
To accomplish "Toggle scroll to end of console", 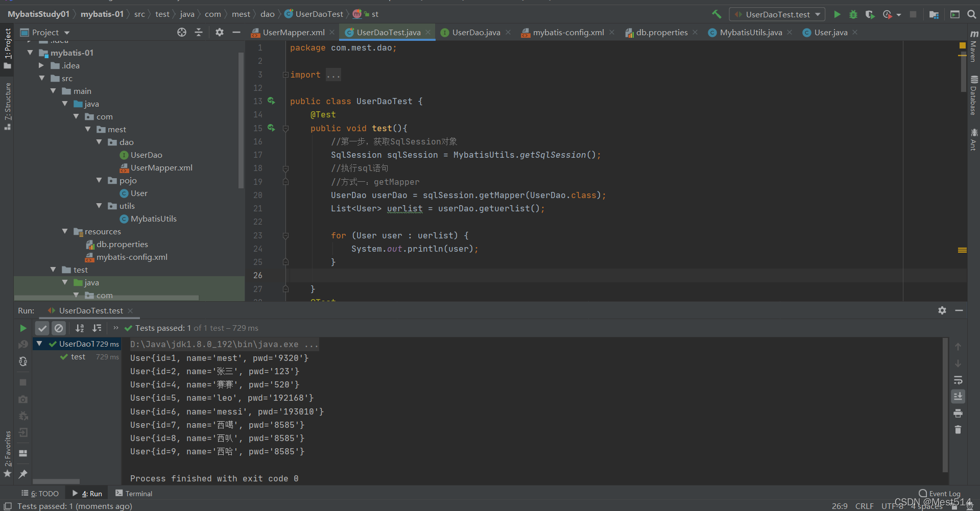I will click(x=958, y=397).
